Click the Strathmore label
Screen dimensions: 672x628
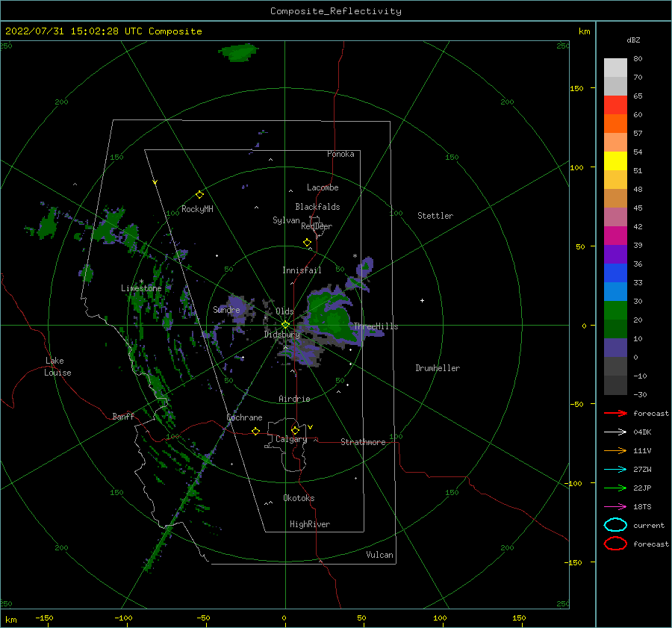tap(363, 442)
